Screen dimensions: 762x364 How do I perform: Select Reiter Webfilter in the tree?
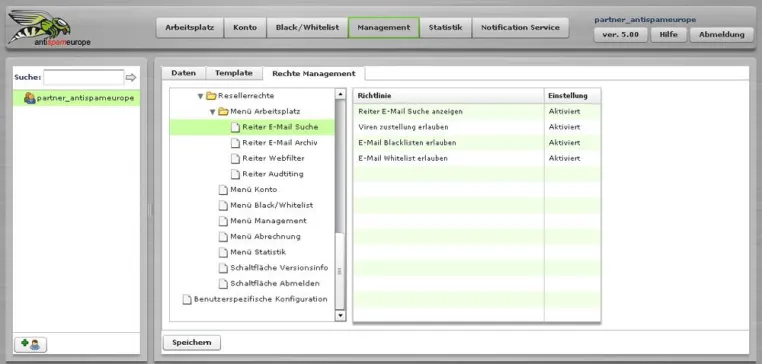[x=273, y=158]
